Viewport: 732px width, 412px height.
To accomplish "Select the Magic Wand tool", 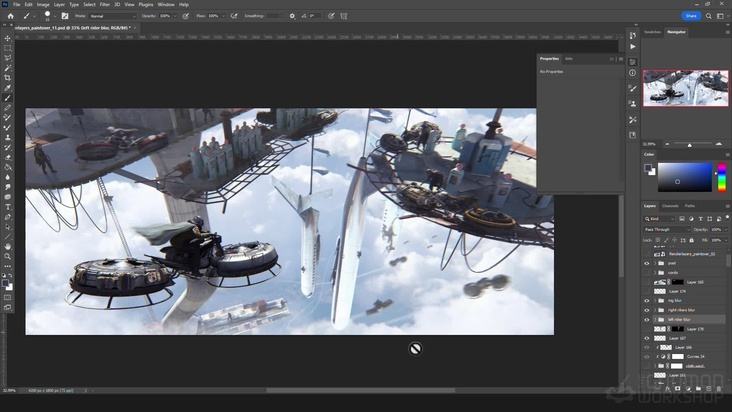I will click(x=7, y=68).
